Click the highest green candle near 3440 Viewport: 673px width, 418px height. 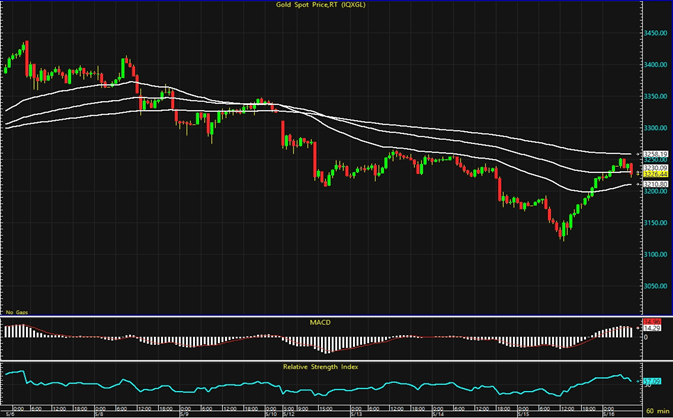(x=25, y=48)
